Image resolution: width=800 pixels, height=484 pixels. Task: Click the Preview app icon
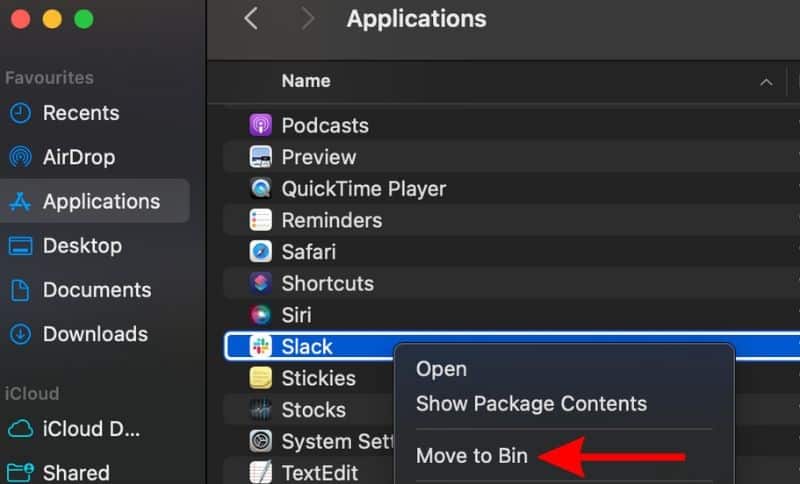point(261,157)
